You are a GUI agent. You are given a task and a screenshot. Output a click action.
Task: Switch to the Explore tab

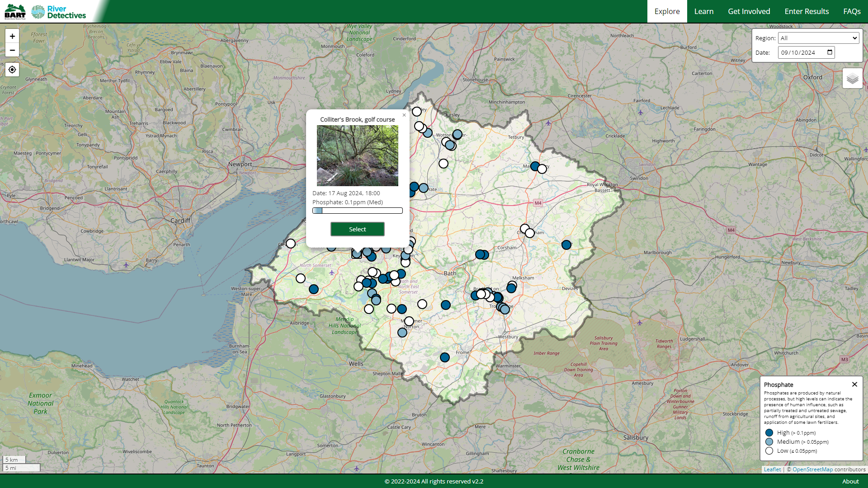(667, 11)
